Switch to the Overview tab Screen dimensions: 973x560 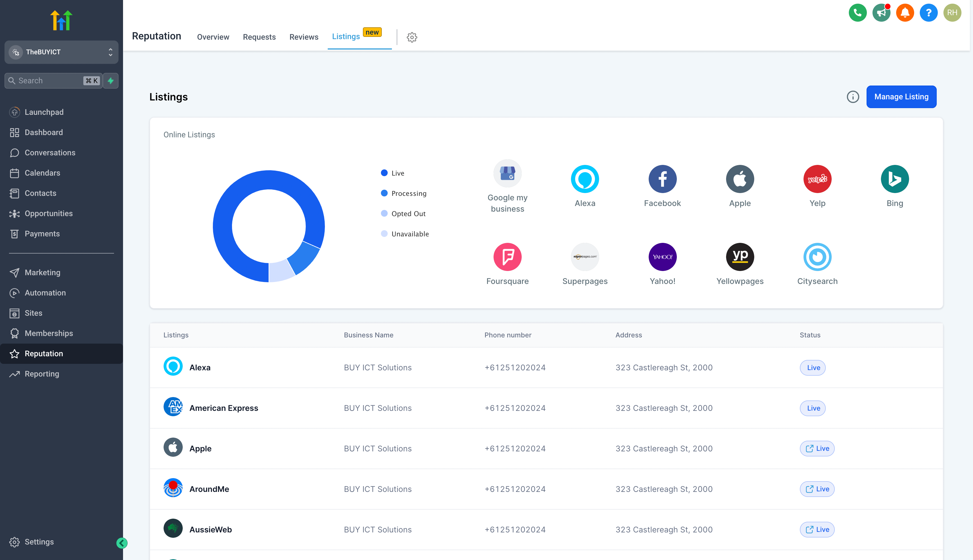coord(213,37)
